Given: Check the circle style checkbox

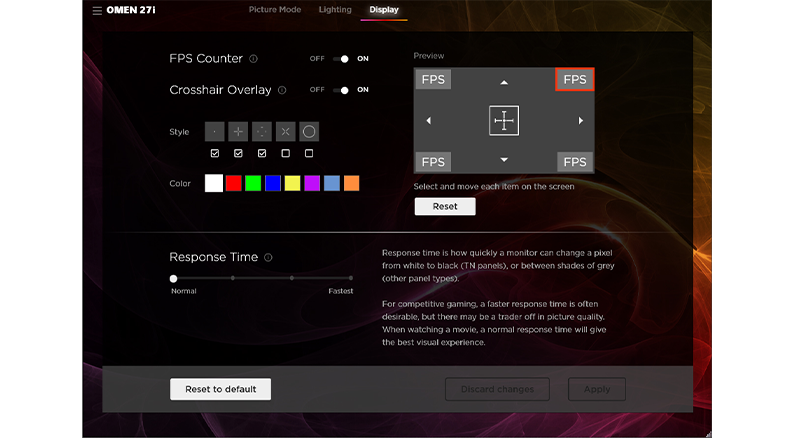Looking at the screenshot, I should pos(309,153).
